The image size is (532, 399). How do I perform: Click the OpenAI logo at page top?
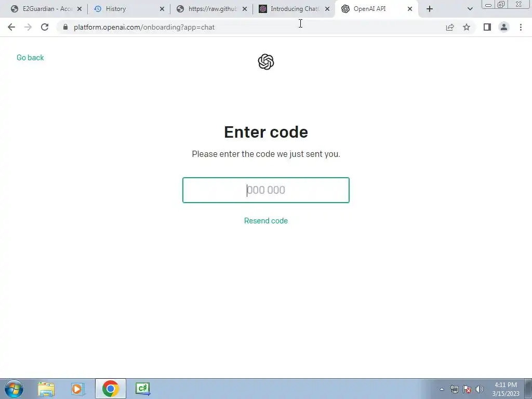click(x=266, y=62)
